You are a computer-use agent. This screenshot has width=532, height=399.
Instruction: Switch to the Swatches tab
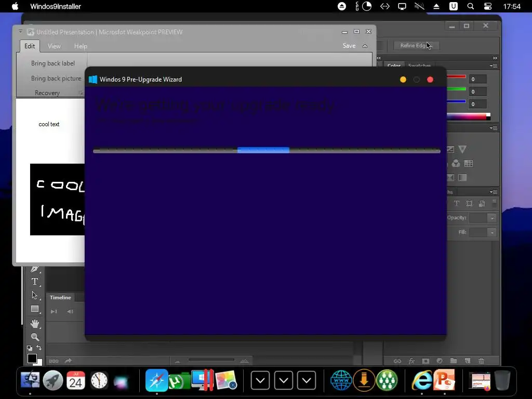point(420,65)
